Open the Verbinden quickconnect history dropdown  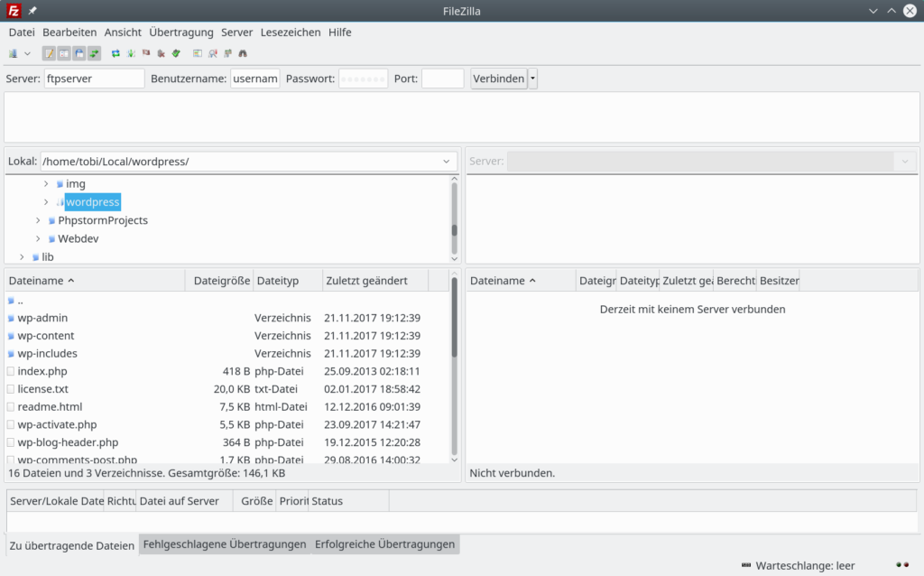[532, 79]
